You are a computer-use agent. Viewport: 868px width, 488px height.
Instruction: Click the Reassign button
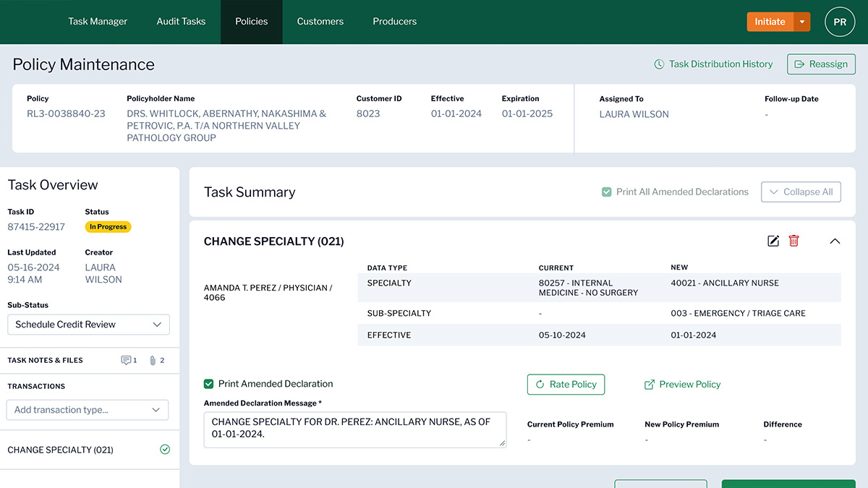tap(821, 64)
